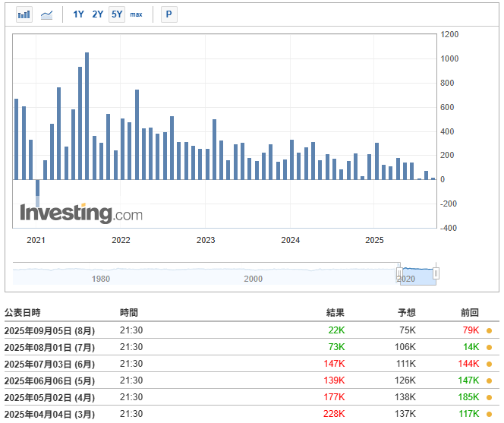Click the orange dot on the 06月06日 row

coord(490,381)
